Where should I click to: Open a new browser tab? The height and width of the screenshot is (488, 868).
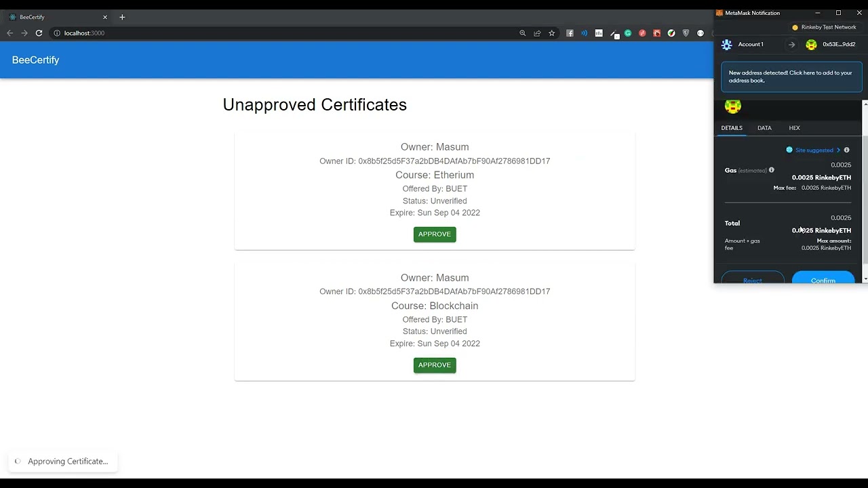[122, 17]
